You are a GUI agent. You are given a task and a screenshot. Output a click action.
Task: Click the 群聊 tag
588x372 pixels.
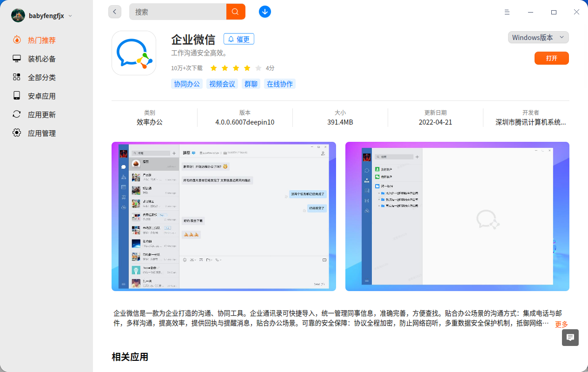point(251,84)
